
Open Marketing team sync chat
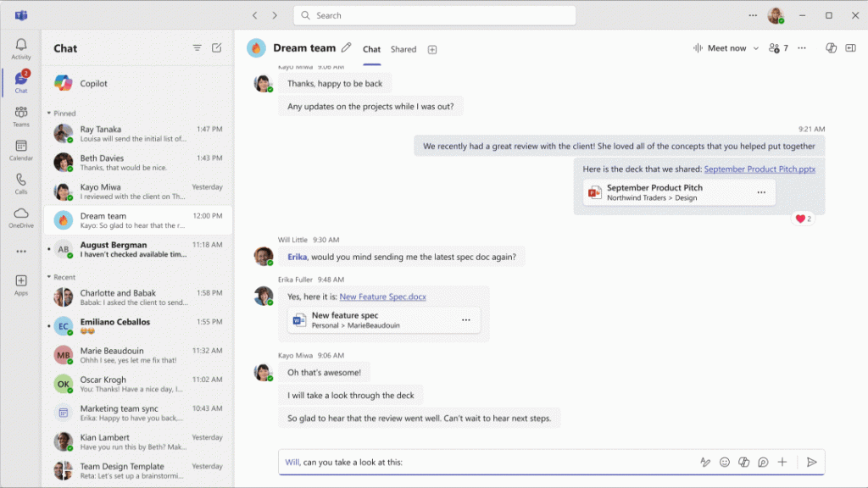point(138,413)
